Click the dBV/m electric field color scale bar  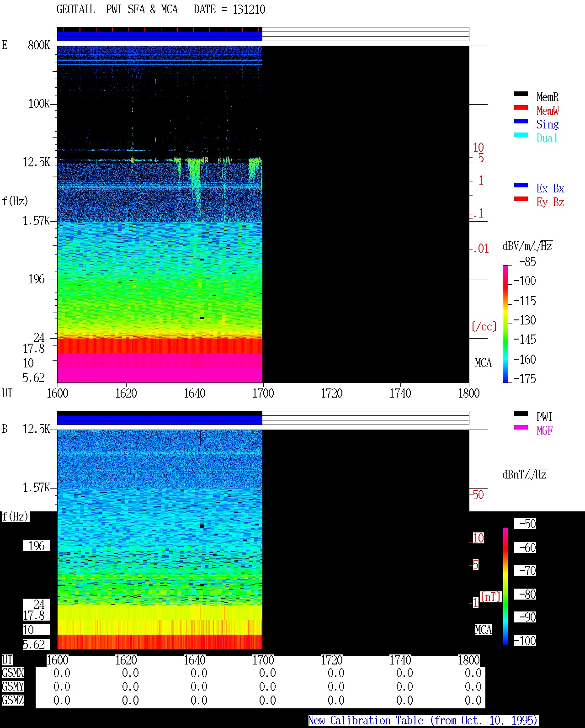(x=505, y=324)
